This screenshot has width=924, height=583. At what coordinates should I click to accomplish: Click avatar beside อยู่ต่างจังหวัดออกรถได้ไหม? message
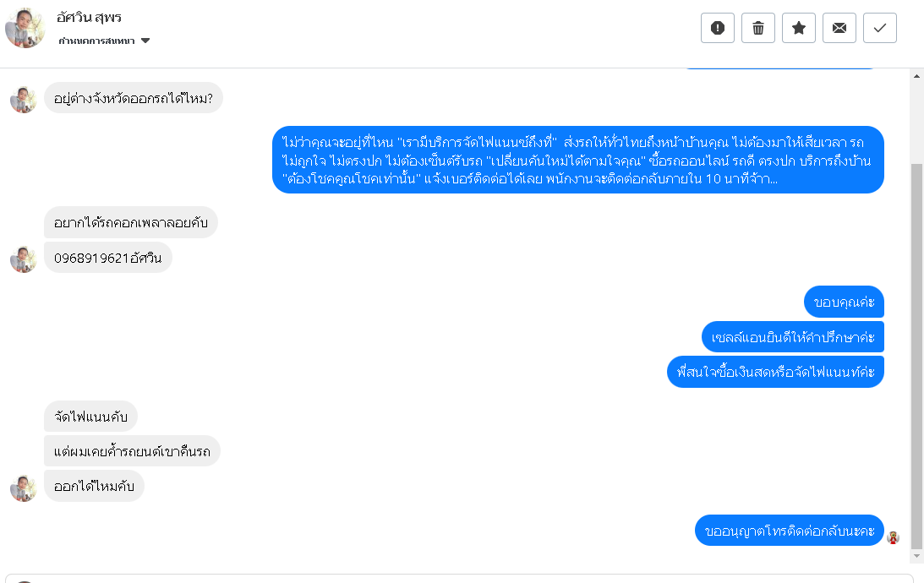pyautogui.click(x=24, y=99)
